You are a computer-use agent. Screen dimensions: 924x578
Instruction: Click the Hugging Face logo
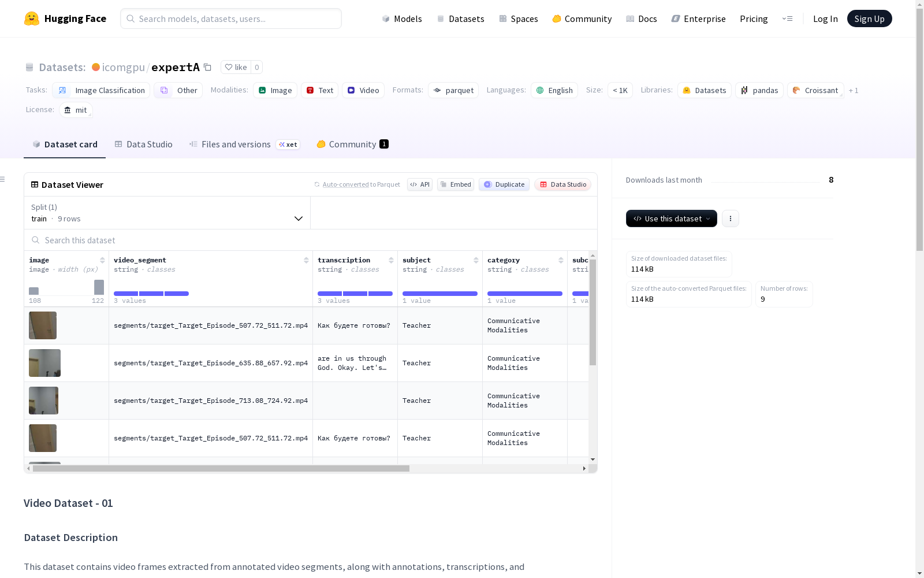[65, 18]
